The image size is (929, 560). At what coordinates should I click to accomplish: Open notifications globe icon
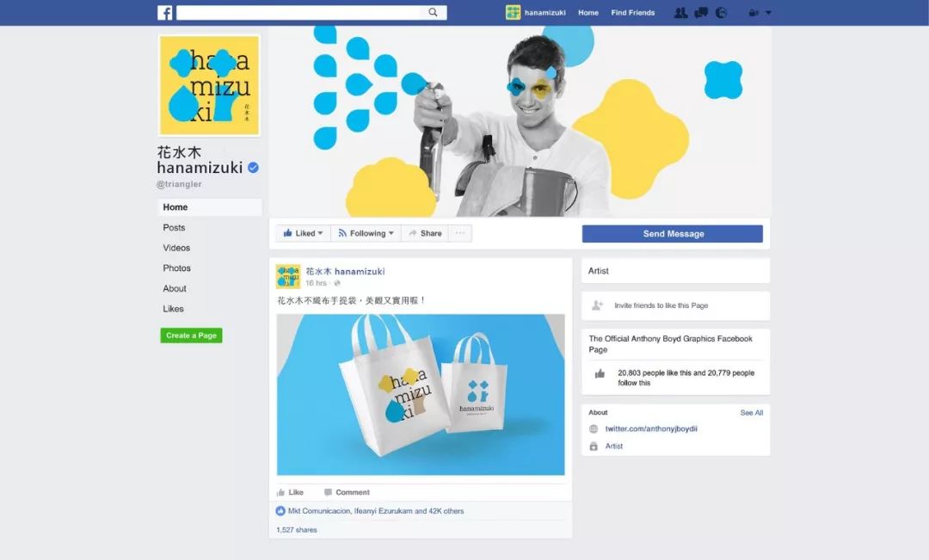pyautogui.click(x=721, y=12)
